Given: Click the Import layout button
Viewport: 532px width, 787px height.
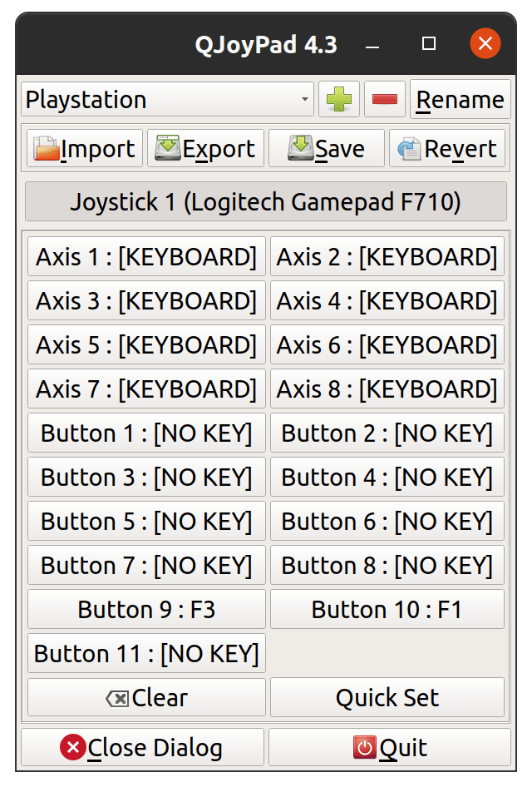Looking at the screenshot, I should [x=85, y=149].
